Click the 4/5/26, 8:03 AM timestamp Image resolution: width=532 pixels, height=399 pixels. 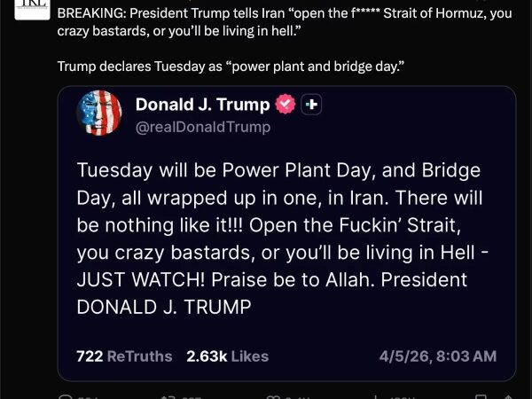pos(437,356)
